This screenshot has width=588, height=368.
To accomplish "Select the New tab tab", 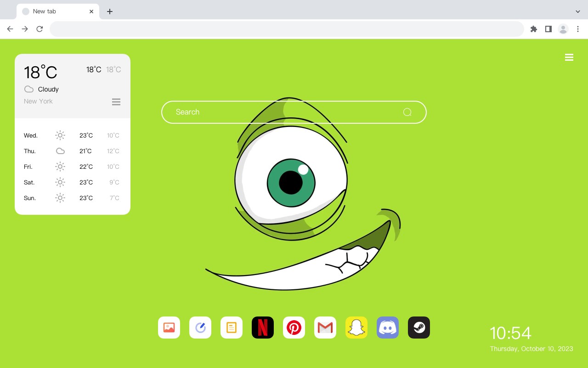I will click(x=58, y=11).
